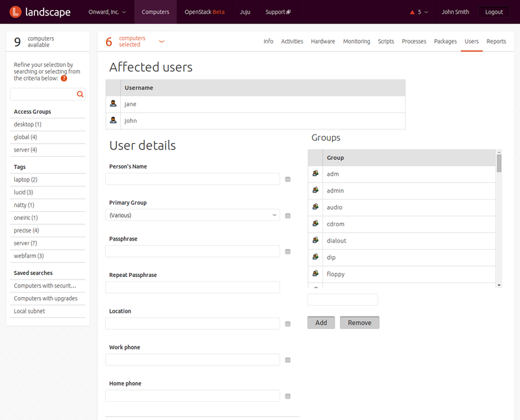Image resolution: width=520 pixels, height=420 pixels.
Task: Click the red alert triangle icon
Action: pos(411,12)
